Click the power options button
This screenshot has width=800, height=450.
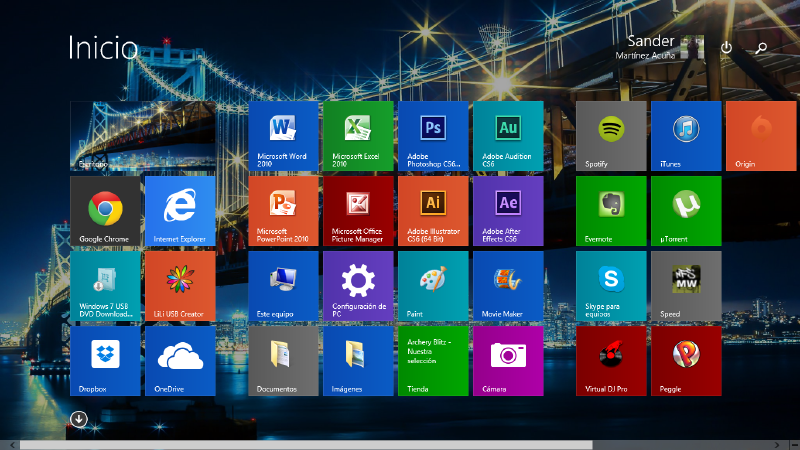pos(727,48)
